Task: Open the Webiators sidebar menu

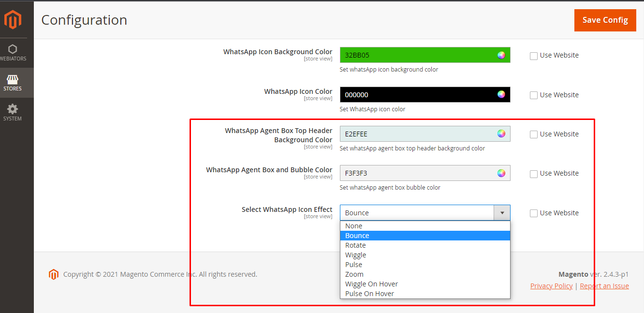Action: tap(13, 53)
